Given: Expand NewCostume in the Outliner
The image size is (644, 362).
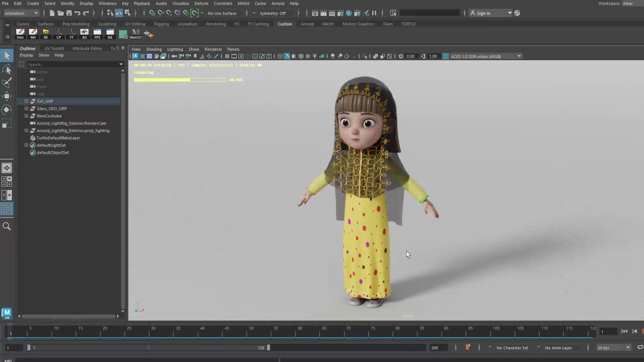Looking at the screenshot, I should pyautogui.click(x=26, y=116).
